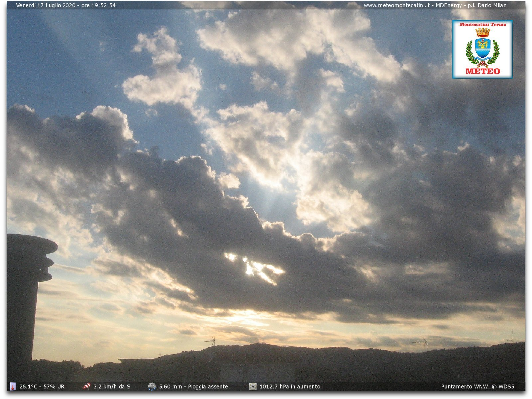Click the thermometer temperature icon
Viewport: 532px width, 399px height.
tap(13, 386)
